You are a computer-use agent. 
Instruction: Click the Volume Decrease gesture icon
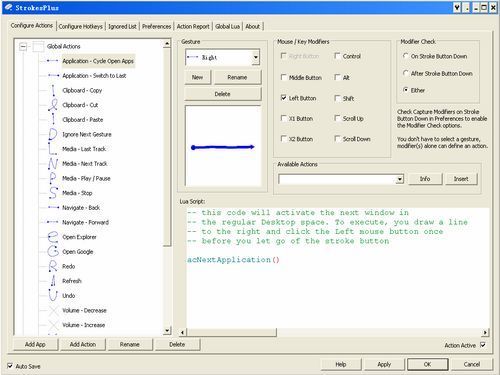pos(53,310)
